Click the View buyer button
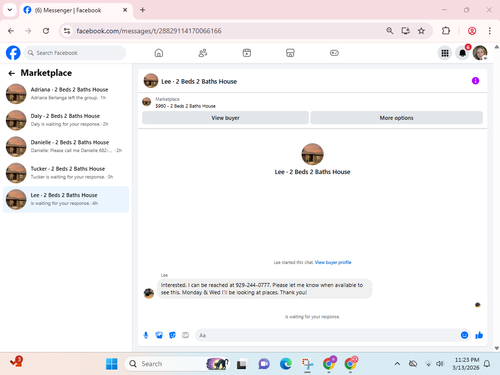500x375 pixels. pos(225,118)
